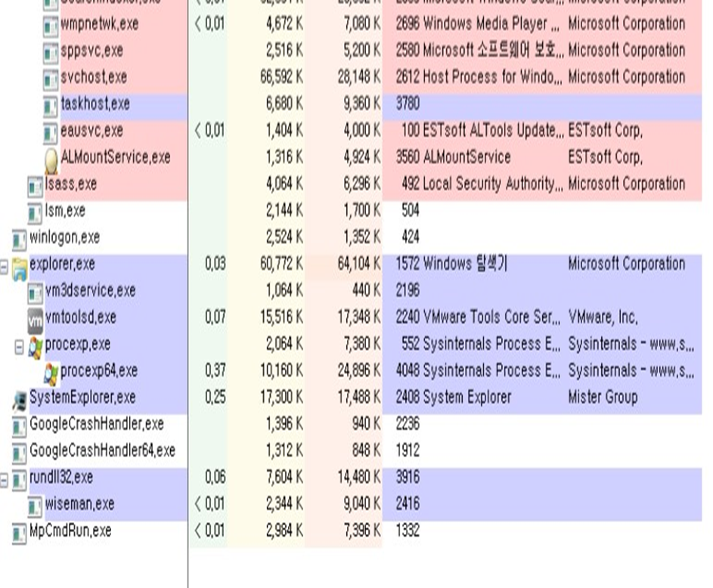This screenshot has width=713, height=588.
Task: Select the lsass.exe process name
Action: tap(71, 184)
